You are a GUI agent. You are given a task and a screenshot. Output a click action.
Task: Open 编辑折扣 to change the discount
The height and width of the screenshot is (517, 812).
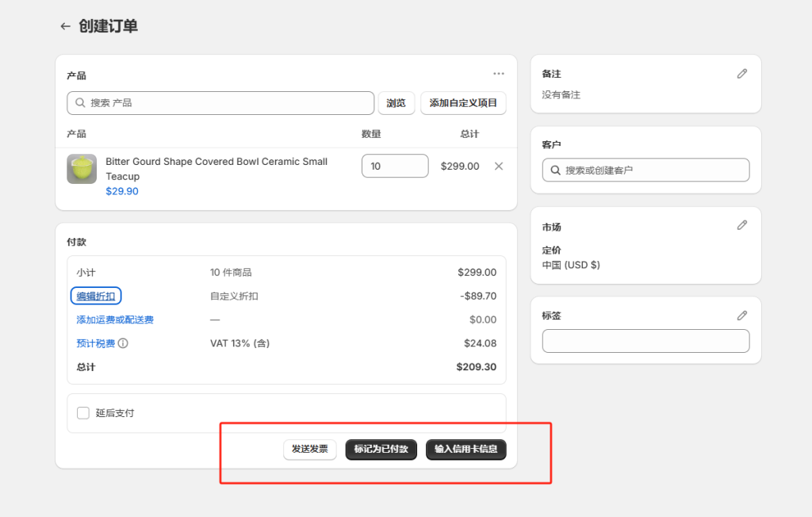95,295
